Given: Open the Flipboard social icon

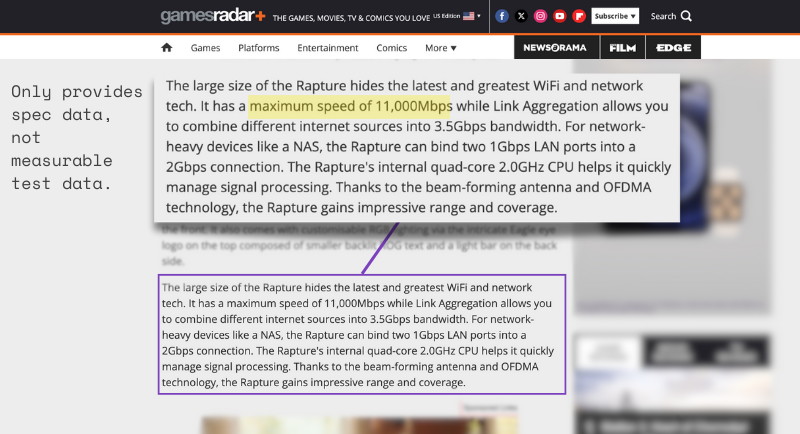Looking at the screenshot, I should [x=579, y=16].
